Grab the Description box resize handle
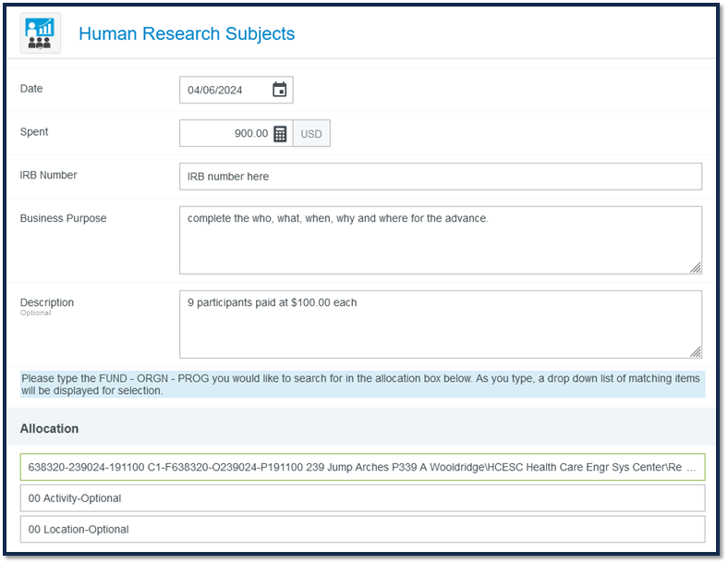Viewport: 728px width, 564px height. tap(695, 351)
